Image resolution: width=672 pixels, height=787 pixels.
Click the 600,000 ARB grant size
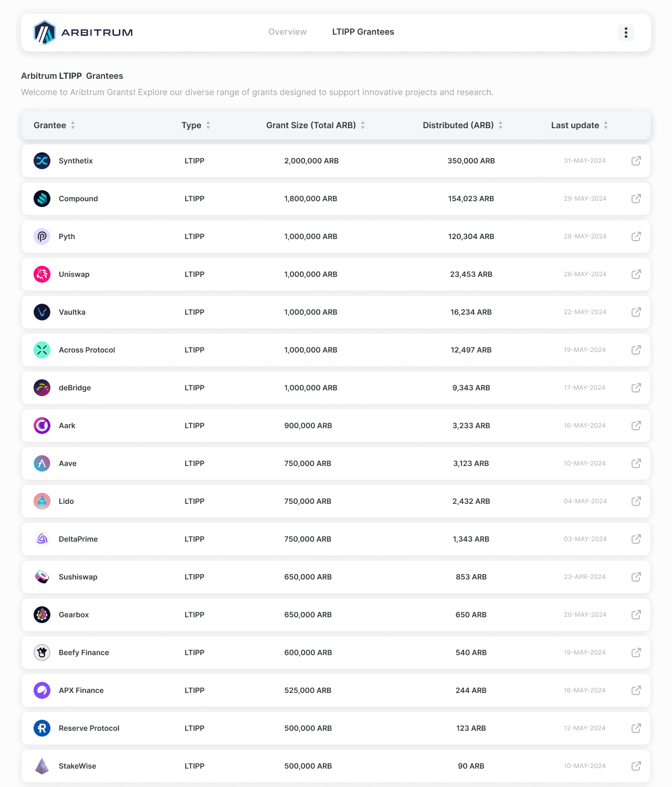coord(308,653)
